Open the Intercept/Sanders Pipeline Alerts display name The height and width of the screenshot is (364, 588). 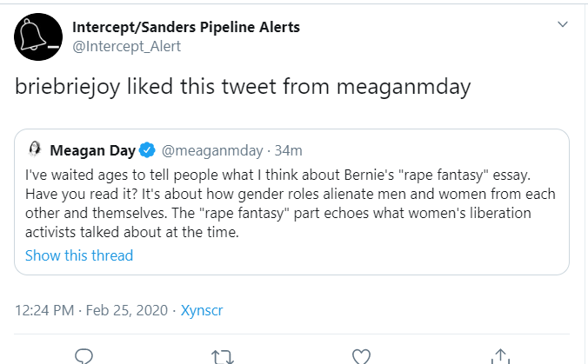click(x=186, y=27)
